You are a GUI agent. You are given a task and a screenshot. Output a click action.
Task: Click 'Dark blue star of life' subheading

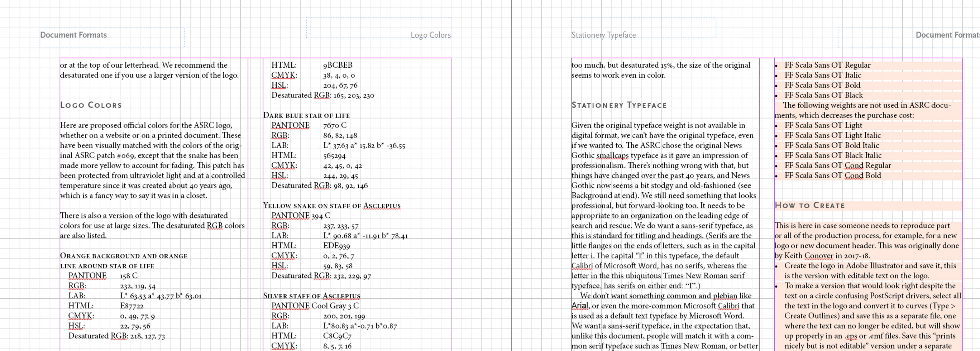pos(306,115)
